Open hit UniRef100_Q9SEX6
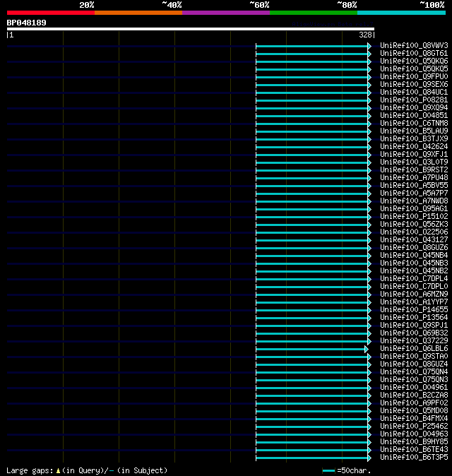Image resolution: width=452 pixels, height=476 pixels. (x=414, y=84)
